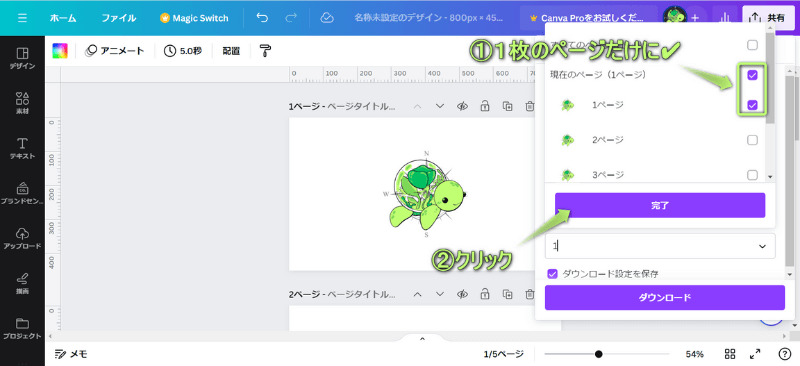
Task: Open the ブランドセンター panel
Action: click(x=22, y=193)
